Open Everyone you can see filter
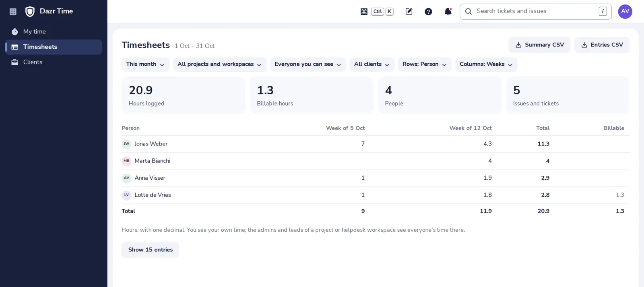 click(308, 64)
